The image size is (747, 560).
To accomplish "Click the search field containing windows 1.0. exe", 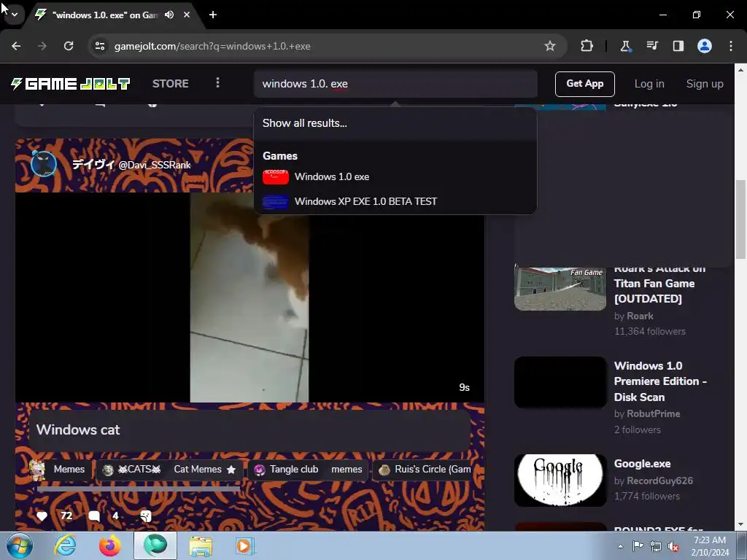I will pyautogui.click(x=395, y=84).
